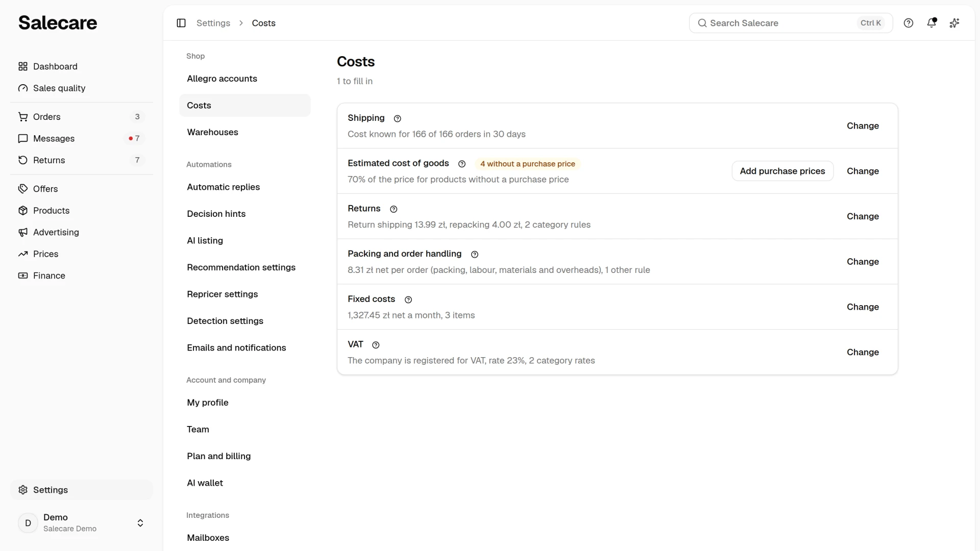Open the help icon in the top bar
The image size is (980, 551).
pos(909,23)
